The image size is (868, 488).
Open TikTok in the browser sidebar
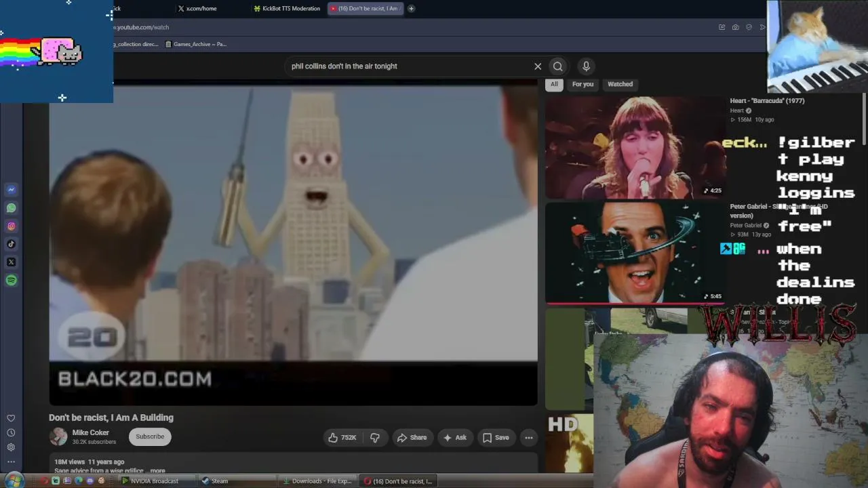point(12,244)
